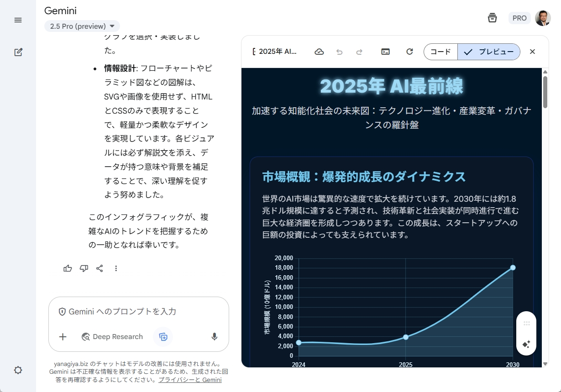Start a new chat with the compose icon
The height and width of the screenshot is (392, 561).
pyautogui.click(x=18, y=52)
